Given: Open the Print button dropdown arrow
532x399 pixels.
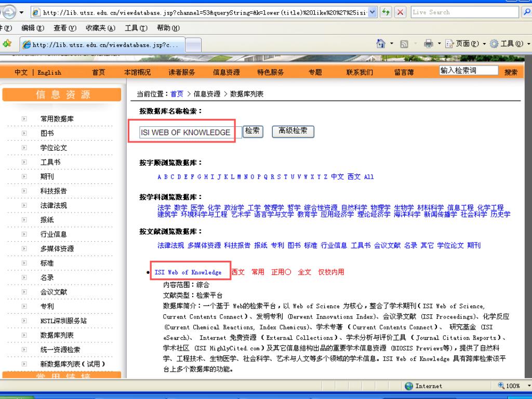Looking at the screenshot, I should click(439, 44).
